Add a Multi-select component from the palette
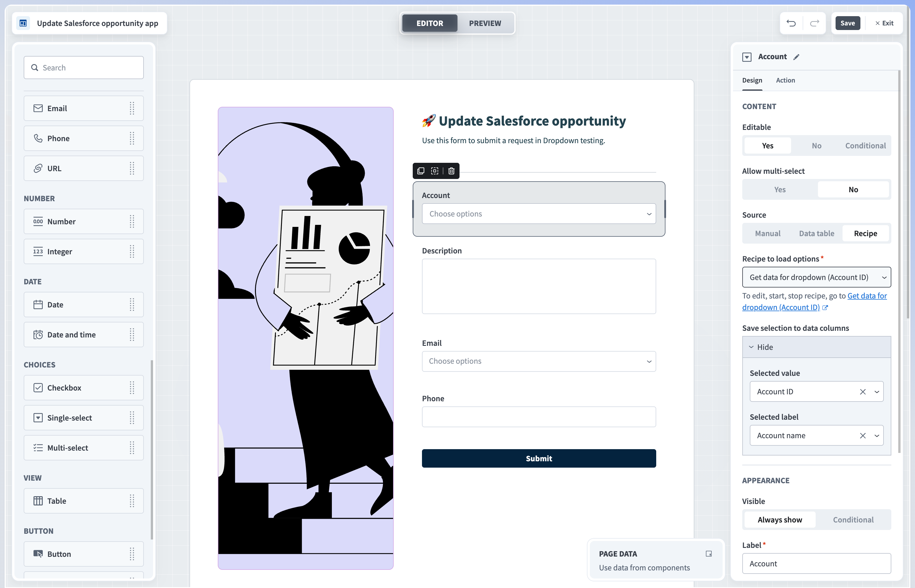Viewport: 915px width, 588px height. click(84, 448)
